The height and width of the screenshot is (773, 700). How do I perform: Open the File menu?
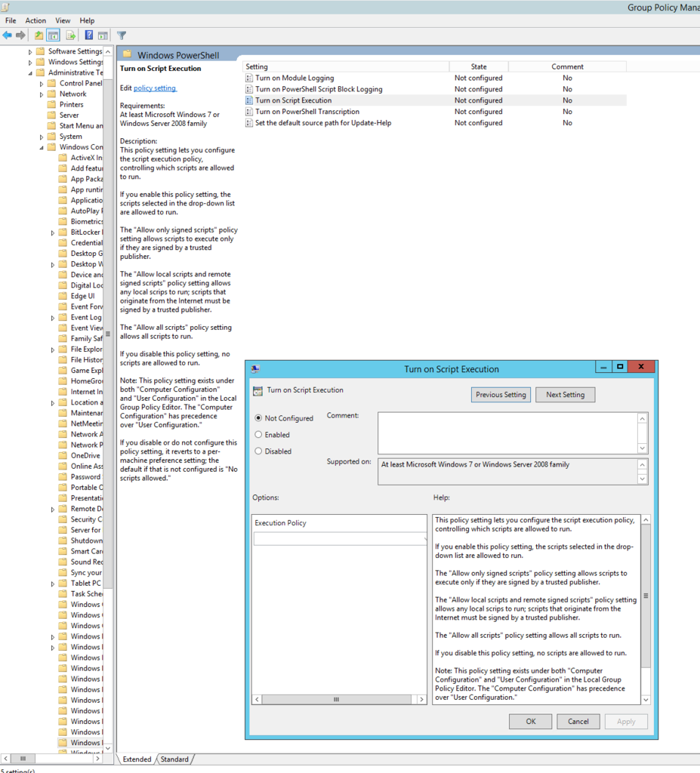(x=11, y=20)
